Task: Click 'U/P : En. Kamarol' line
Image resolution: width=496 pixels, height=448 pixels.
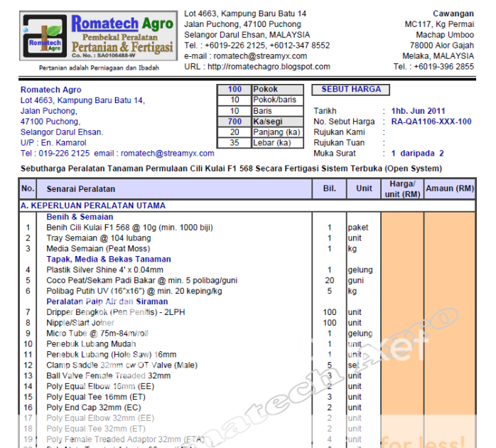Action: (53, 143)
